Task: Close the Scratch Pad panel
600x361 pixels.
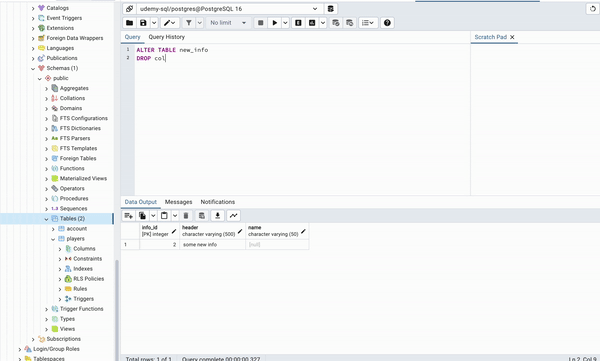Action: pyautogui.click(x=512, y=37)
